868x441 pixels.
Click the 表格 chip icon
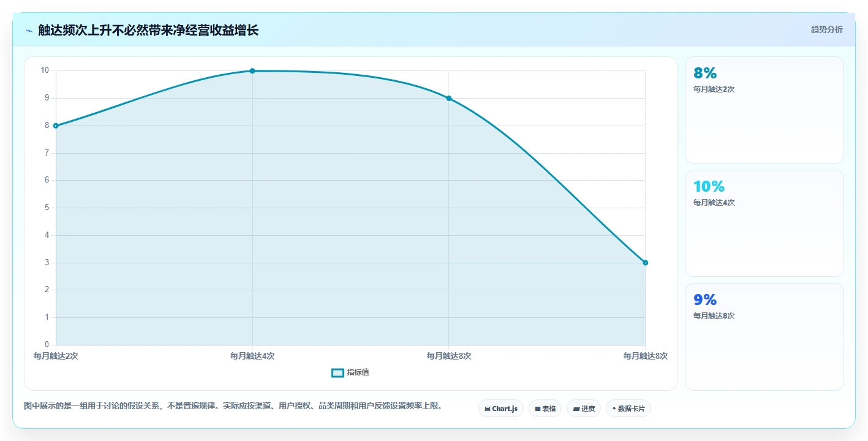pyautogui.click(x=538, y=409)
